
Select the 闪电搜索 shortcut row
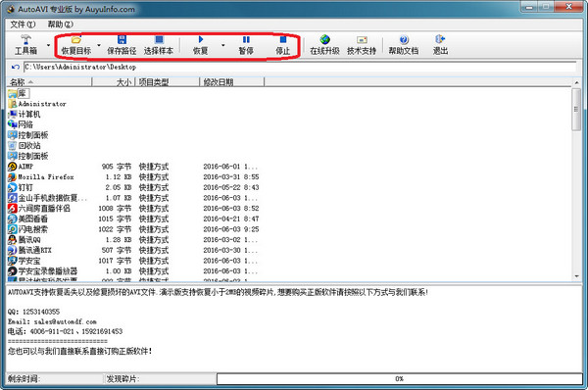point(133,229)
